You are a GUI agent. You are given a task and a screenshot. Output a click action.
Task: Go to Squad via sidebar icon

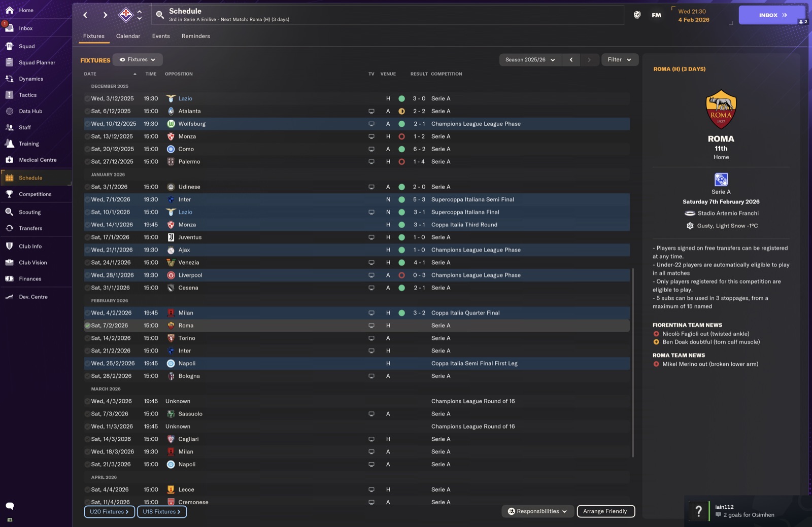point(9,46)
